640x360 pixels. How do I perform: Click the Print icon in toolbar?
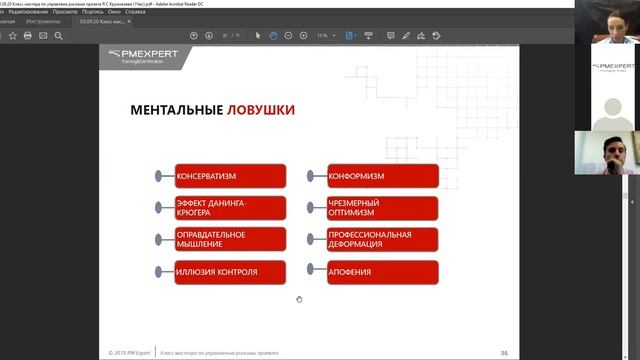coord(28,36)
